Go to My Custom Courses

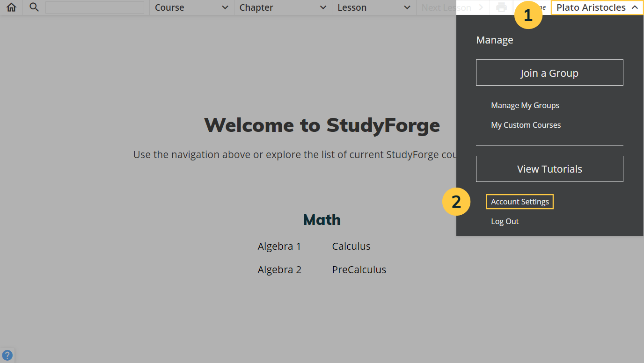click(526, 125)
